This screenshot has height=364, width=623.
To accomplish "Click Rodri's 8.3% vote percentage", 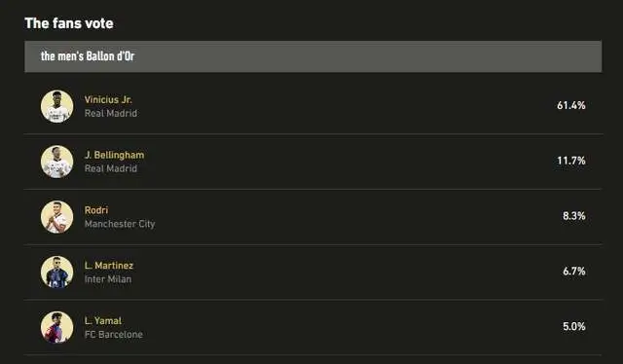I will coord(573,216).
